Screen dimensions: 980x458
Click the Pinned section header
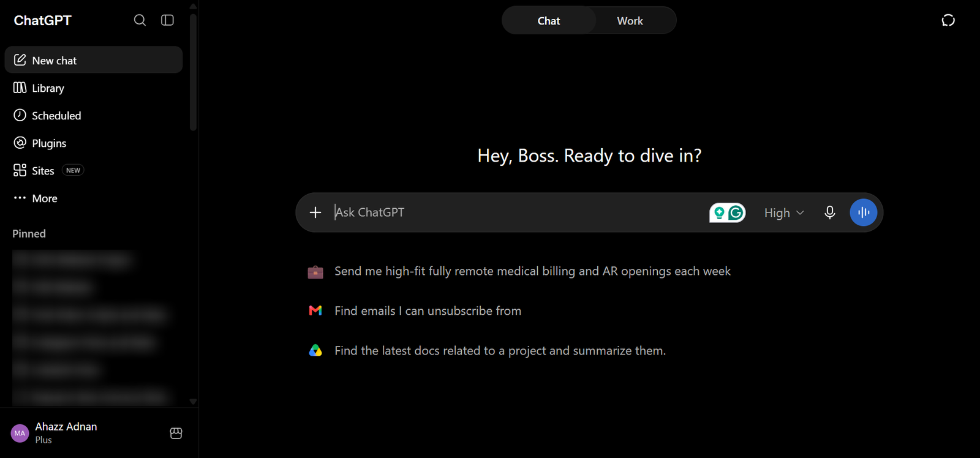coord(29,233)
